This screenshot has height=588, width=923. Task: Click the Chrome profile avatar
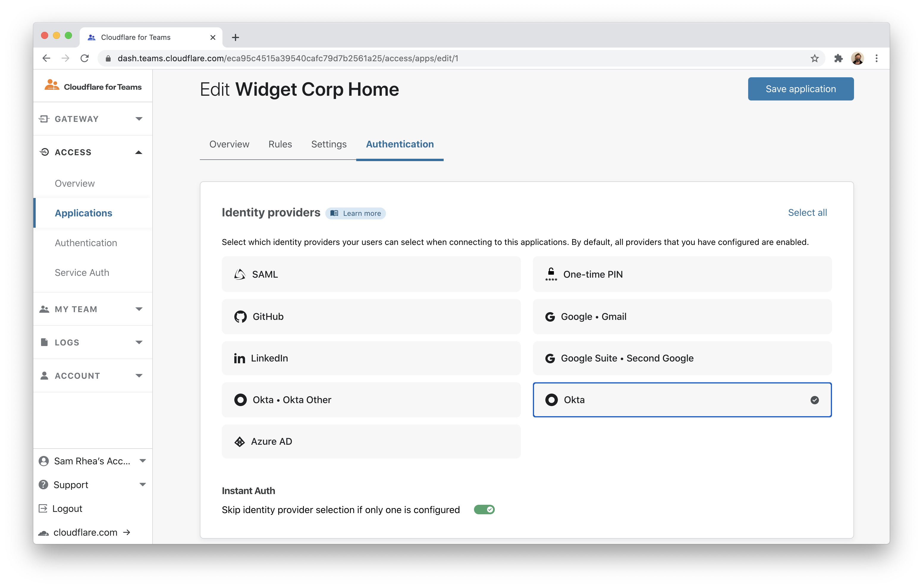[858, 58]
